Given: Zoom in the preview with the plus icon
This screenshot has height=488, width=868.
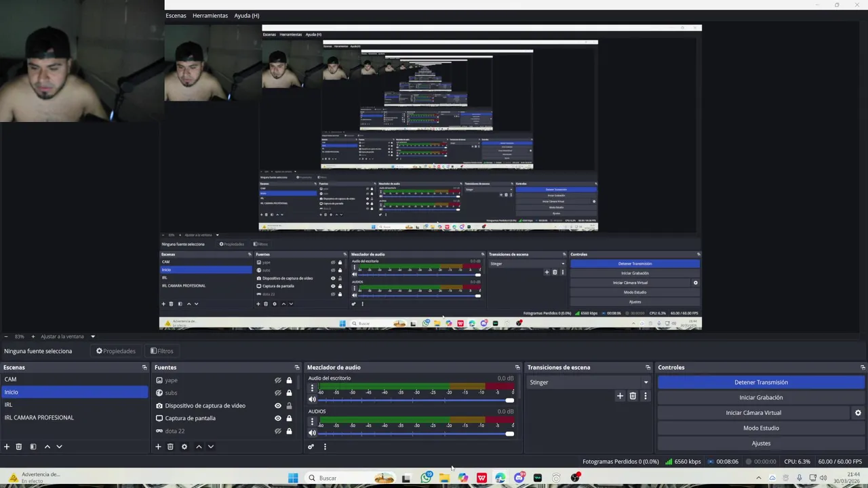Looking at the screenshot, I should 33,336.
